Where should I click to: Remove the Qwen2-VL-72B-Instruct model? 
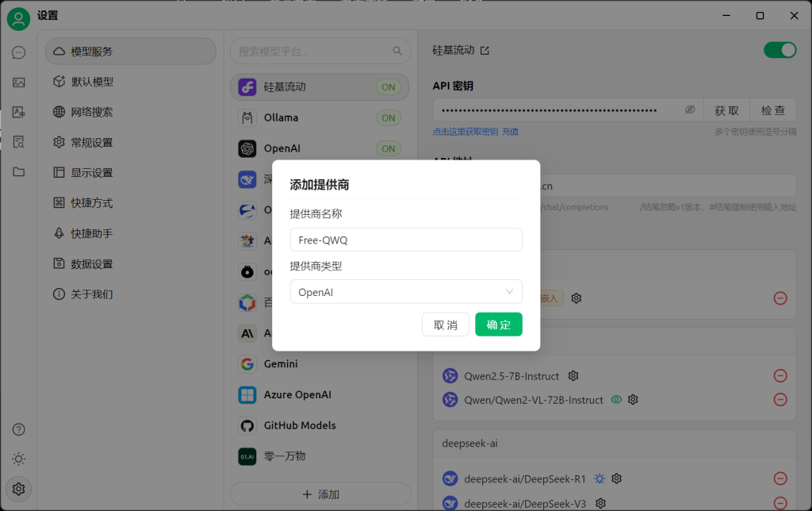point(780,400)
